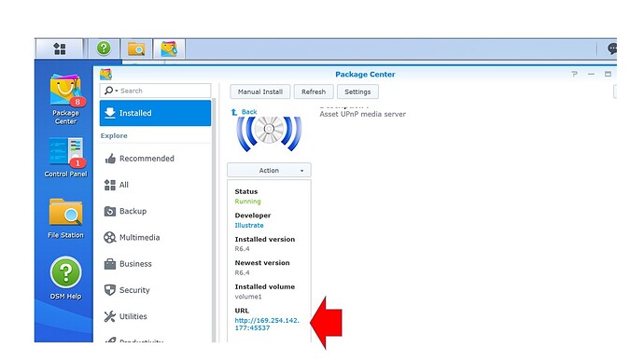Click the Installed version R6.4 value

coord(242,249)
